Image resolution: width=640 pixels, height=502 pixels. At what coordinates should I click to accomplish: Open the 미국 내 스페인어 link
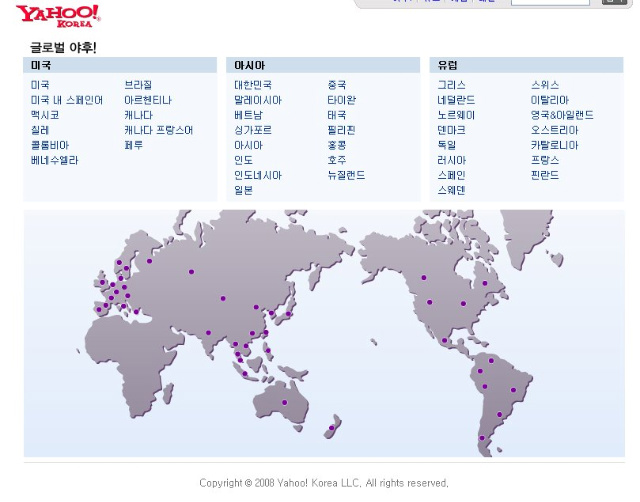(67, 100)
